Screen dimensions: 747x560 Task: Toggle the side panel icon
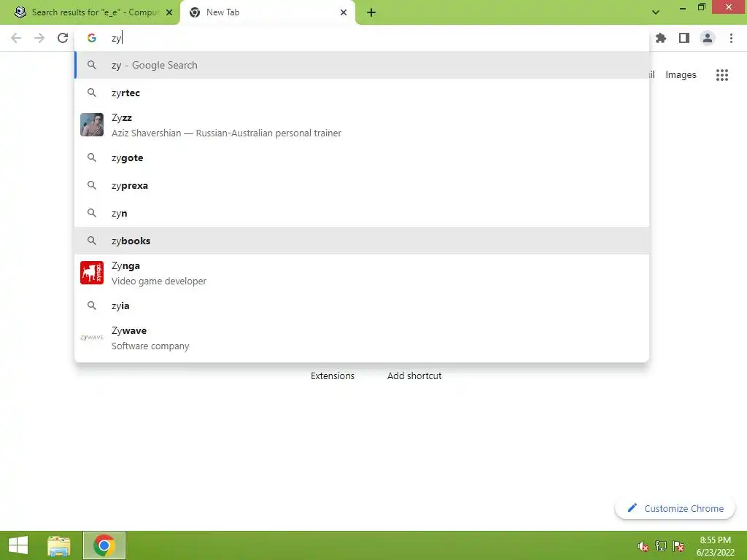[684, 38]
